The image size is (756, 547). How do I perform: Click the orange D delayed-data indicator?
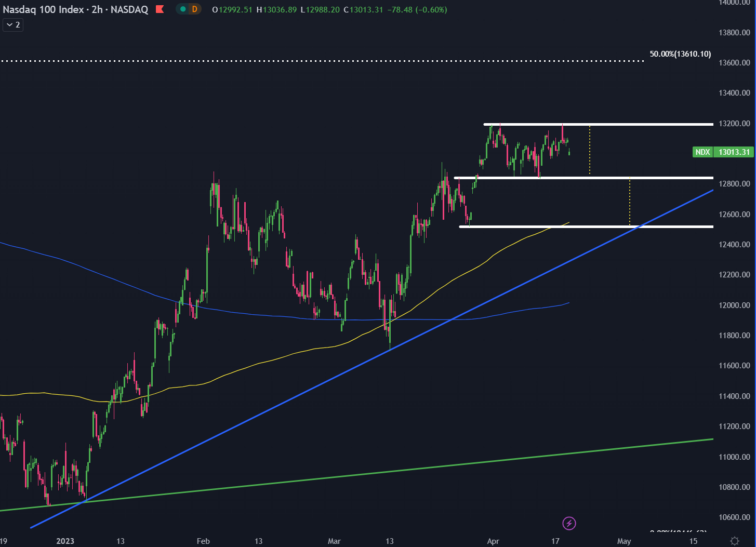click(x=194, y=9)
